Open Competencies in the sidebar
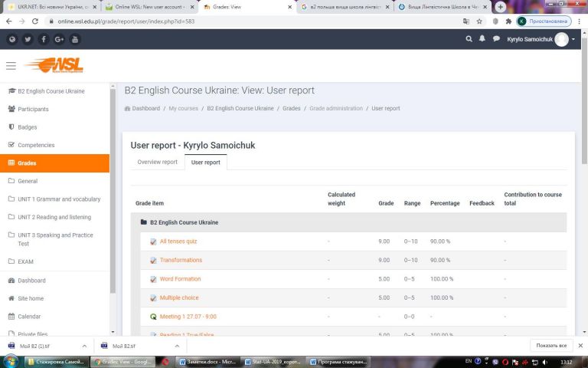This screenshot has width=588, height=368. [36, 146]
